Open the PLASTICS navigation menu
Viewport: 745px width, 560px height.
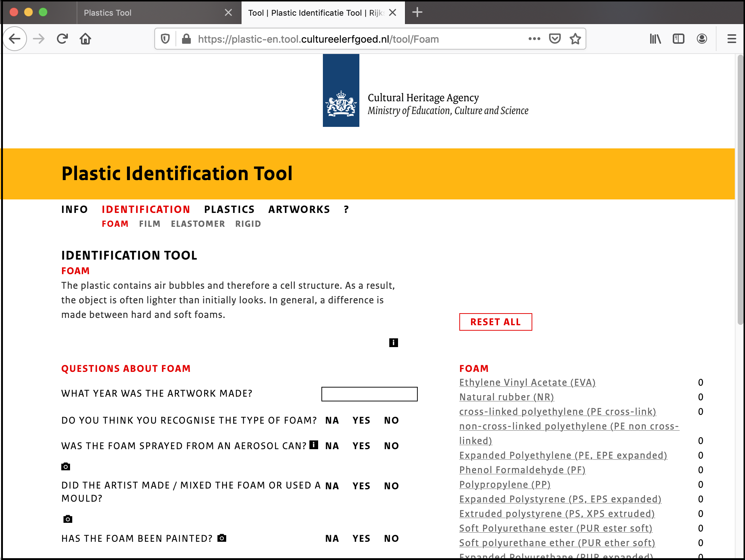tap(229, 209)
